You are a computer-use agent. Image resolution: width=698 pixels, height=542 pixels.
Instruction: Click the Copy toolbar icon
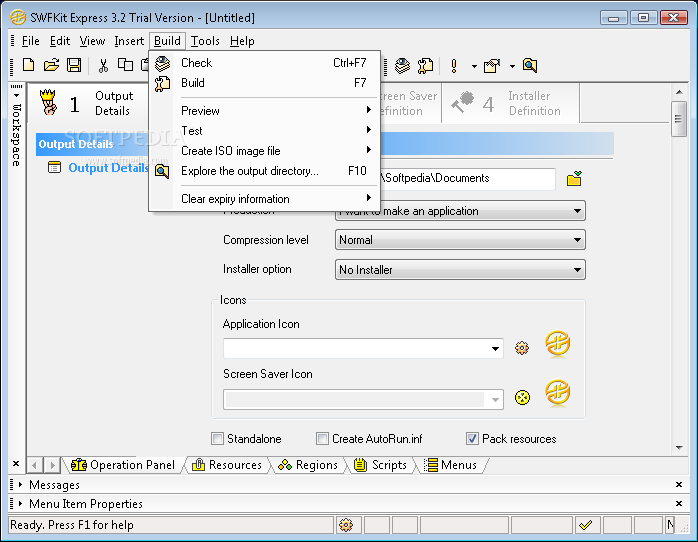(x=125, y=65)
